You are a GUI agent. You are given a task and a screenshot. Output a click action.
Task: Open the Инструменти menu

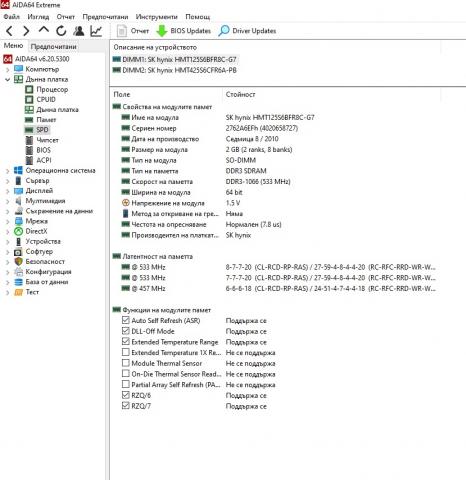pyautogui.click(x=157, y=17)
